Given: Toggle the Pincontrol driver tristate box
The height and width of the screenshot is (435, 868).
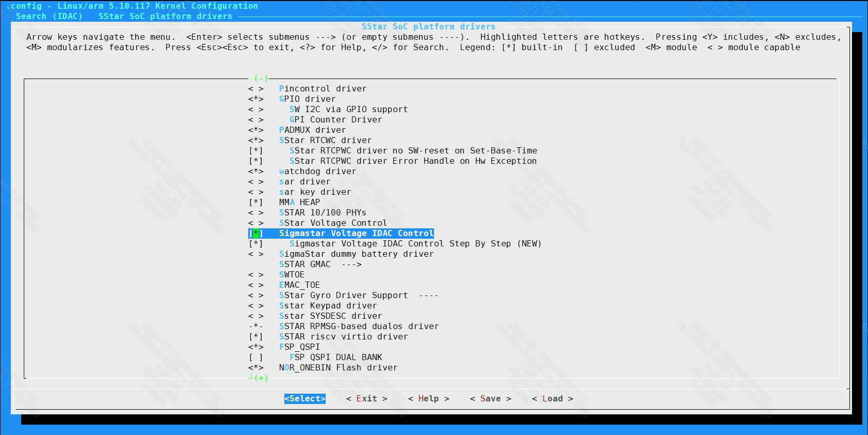Looking at the screenshot, I should [x=256, y=89].
